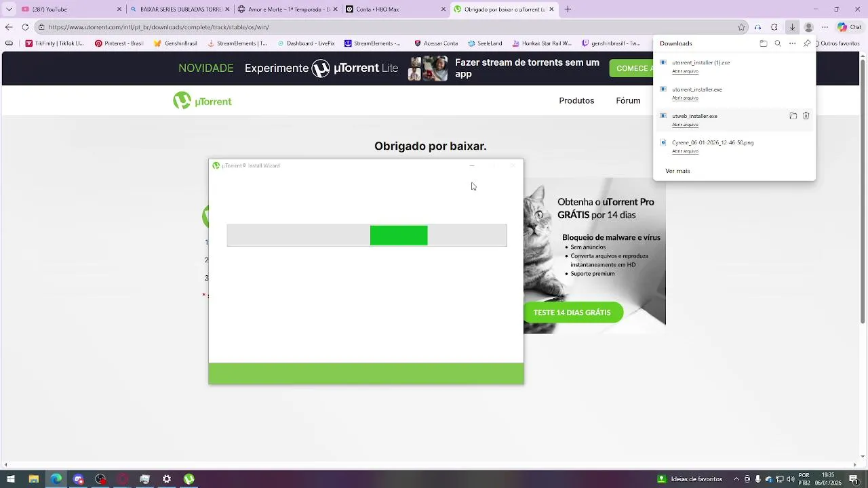
Task: Open file link under Cyrene png
Action: click(x=685, y=151)
